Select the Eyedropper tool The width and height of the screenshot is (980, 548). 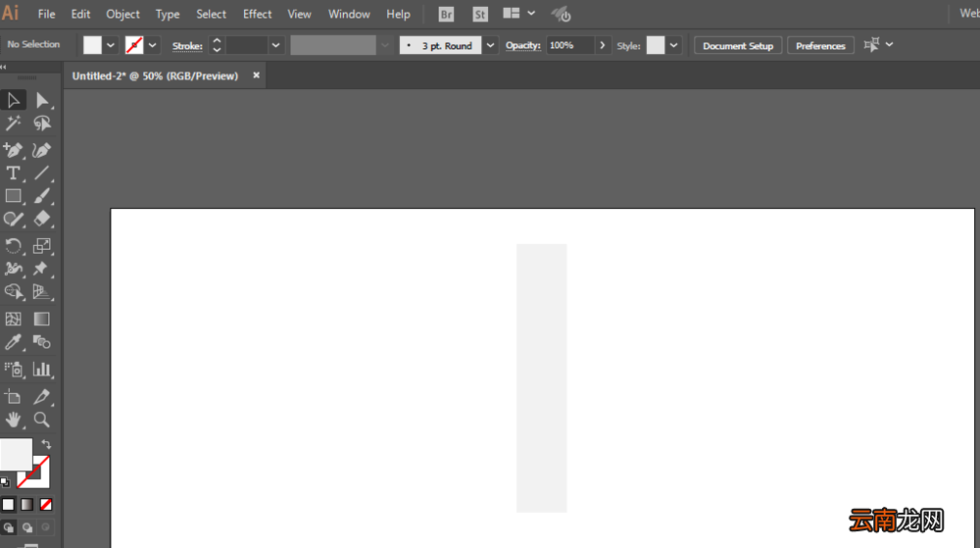point(13,342)
